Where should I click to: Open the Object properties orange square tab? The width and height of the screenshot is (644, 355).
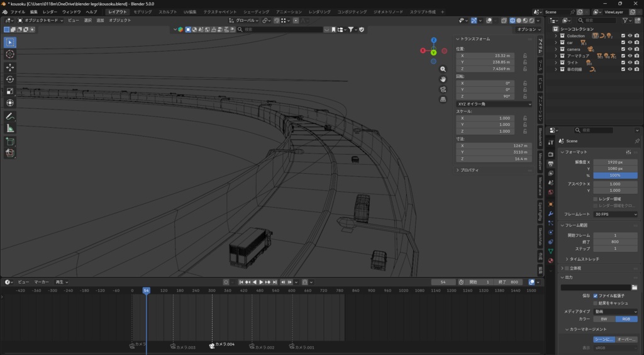tap(551, 204)
